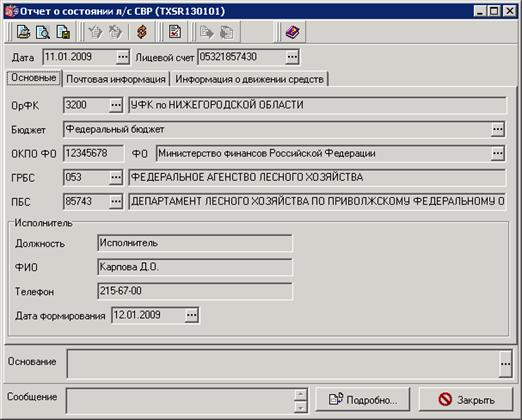Open the ОрФК code lookup ellipsis
Viewport: 522px width, 420px height.
[x=116, y=105]
